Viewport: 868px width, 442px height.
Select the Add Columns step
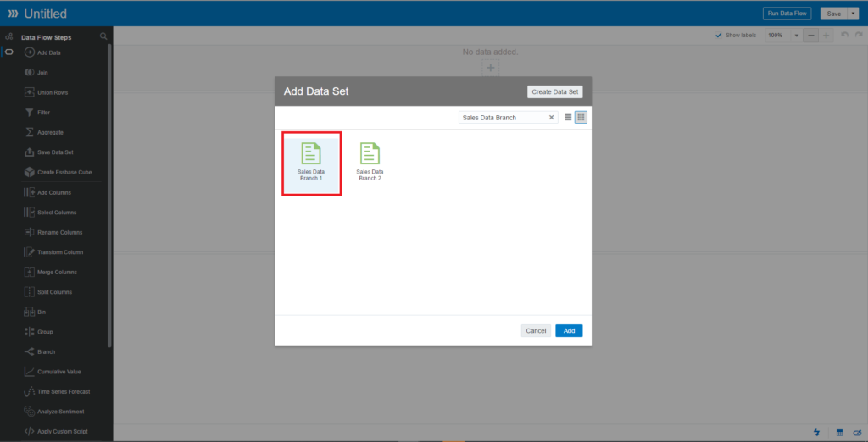point(48,192)
